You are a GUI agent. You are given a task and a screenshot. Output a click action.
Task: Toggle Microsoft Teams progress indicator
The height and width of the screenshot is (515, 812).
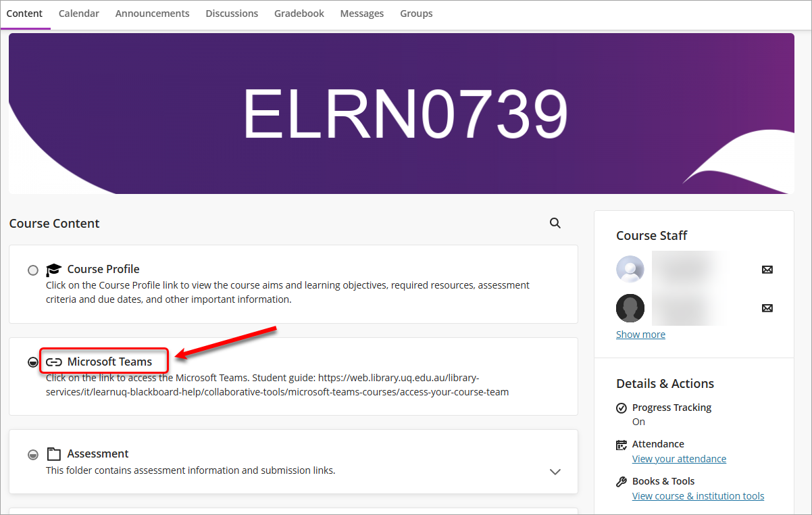pos(32,363)
